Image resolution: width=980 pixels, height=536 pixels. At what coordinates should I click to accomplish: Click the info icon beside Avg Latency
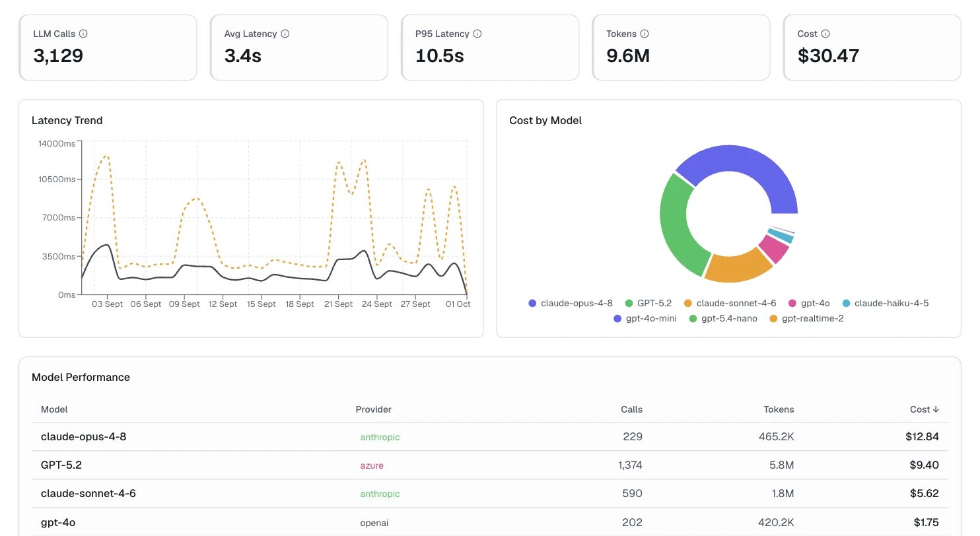pos(285,34)
